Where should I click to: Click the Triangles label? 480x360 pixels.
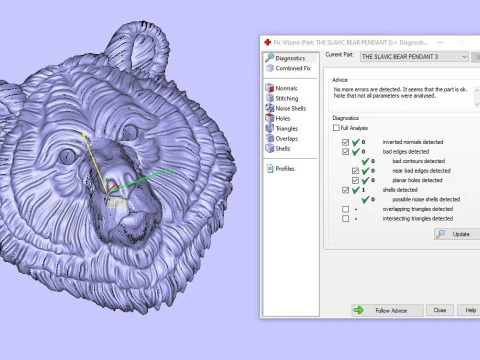point(287,128)
